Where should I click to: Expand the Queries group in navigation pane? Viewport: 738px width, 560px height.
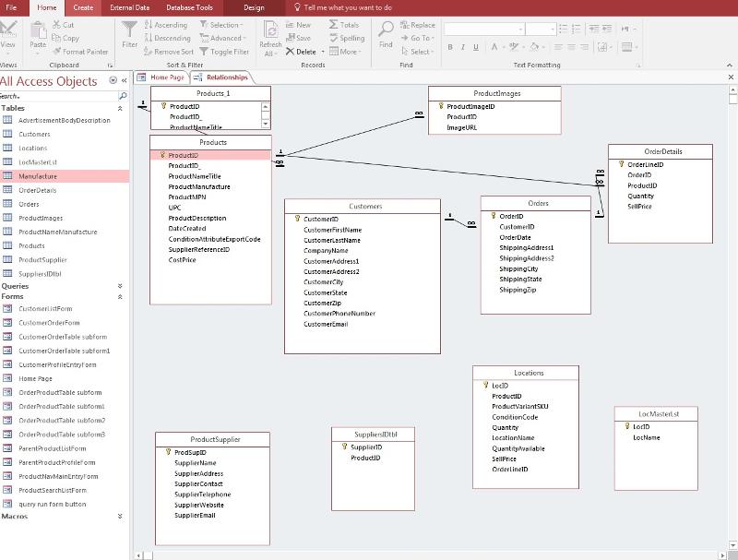(120, 286)
